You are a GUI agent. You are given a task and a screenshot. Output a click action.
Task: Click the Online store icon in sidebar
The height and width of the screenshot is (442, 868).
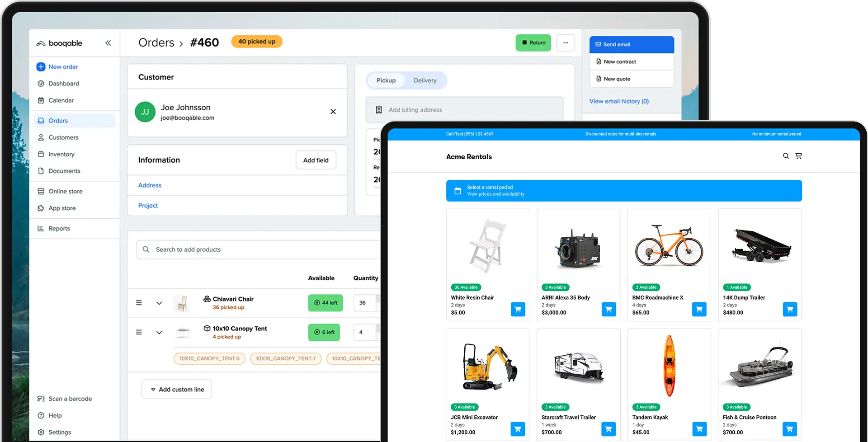point(41,191)
